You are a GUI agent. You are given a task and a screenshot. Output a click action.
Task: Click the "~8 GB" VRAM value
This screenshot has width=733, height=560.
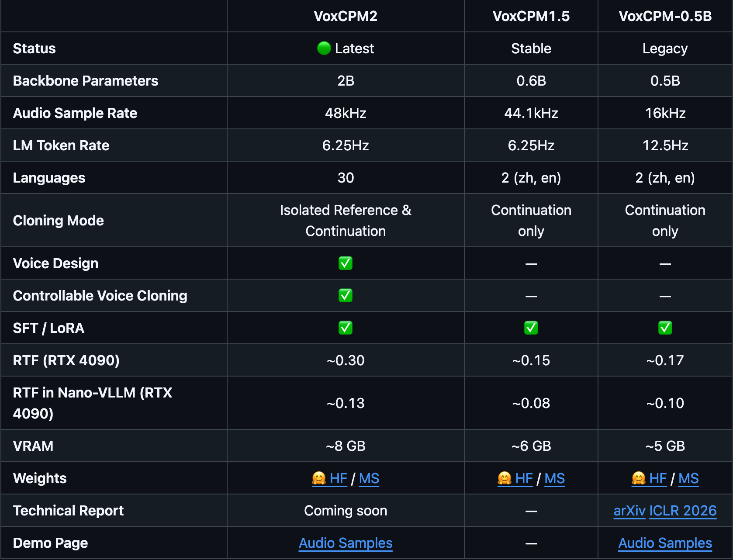(x=346, y=446)
